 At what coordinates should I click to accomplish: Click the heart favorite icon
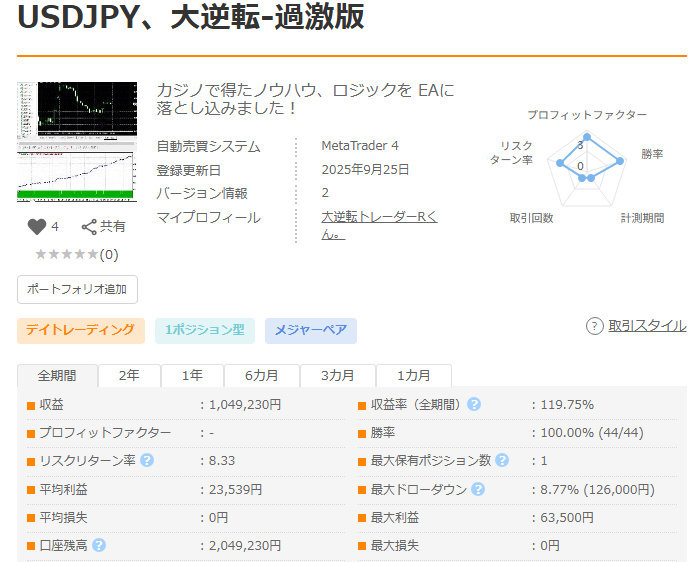click(36, 227)
